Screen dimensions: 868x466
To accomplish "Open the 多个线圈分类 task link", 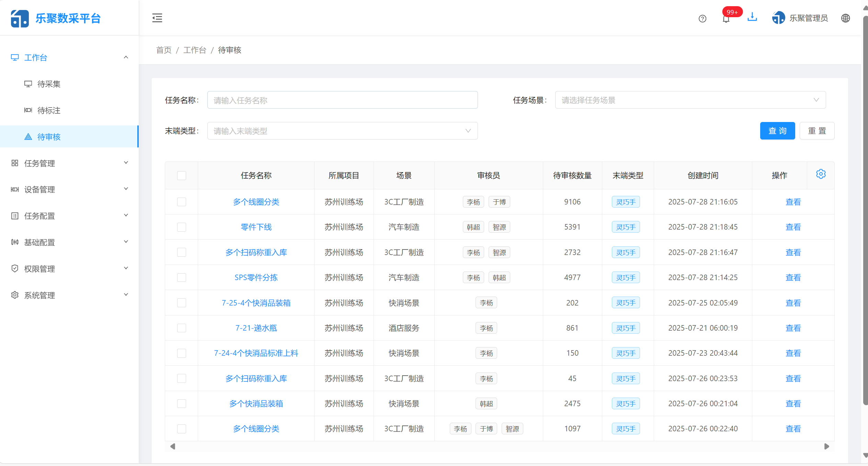I will point(256,202).
